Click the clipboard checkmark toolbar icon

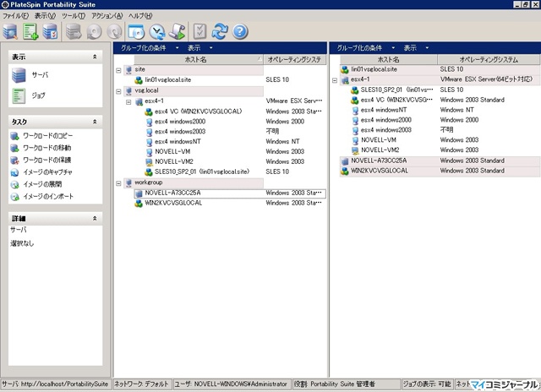point(199,32)
